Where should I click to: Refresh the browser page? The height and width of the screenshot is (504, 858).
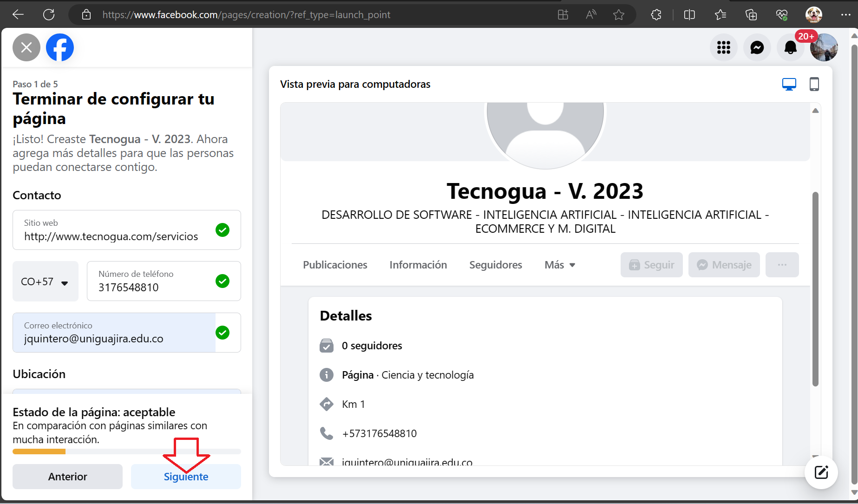pos(49,15)
